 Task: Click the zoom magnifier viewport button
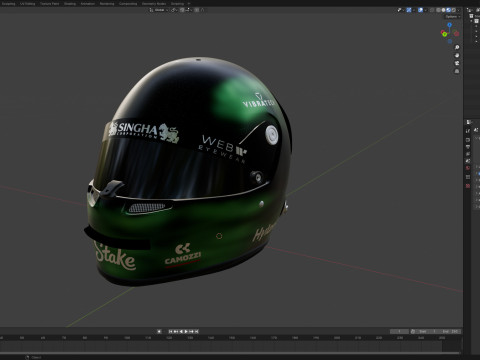457,47
